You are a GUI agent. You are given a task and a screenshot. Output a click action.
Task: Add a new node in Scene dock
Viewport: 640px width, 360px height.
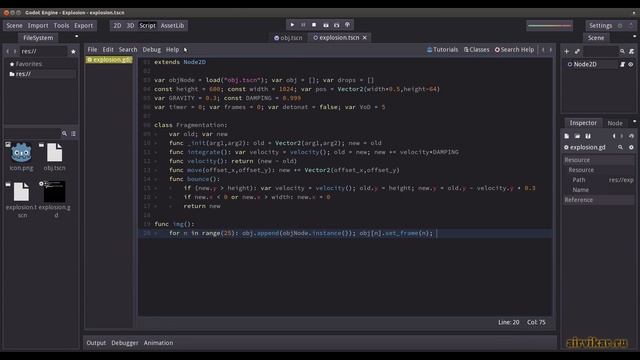[x=567, y=51]
